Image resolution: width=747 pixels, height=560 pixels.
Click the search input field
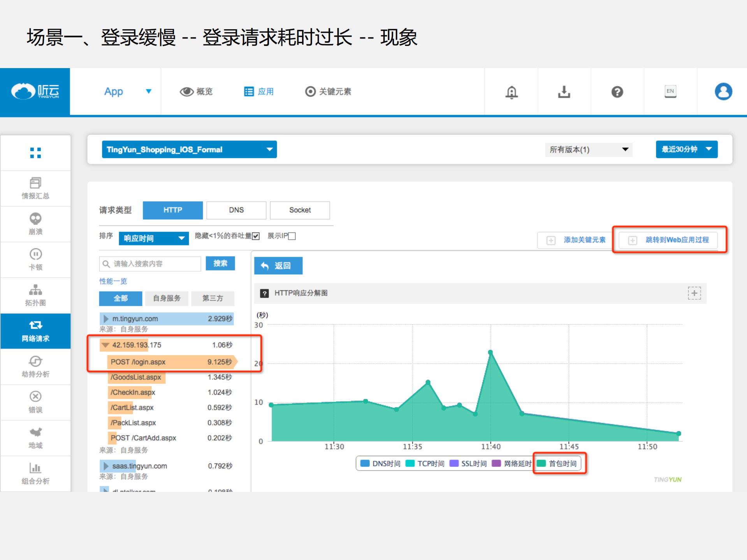point(150,263)
